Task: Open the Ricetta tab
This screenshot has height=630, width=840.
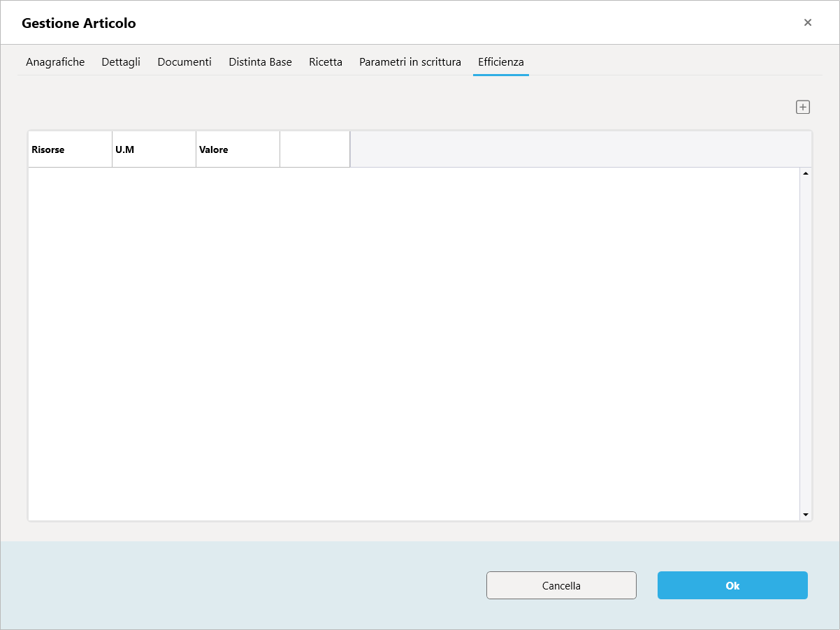Action: click(x=326, y=62)
